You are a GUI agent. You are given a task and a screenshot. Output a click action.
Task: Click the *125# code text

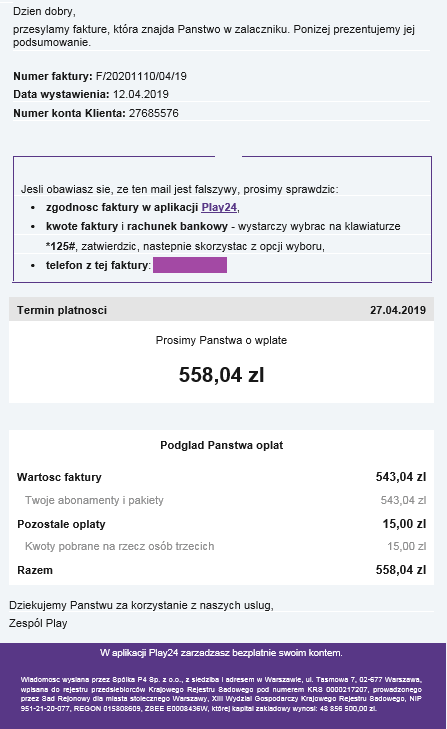tap(60, 246)
